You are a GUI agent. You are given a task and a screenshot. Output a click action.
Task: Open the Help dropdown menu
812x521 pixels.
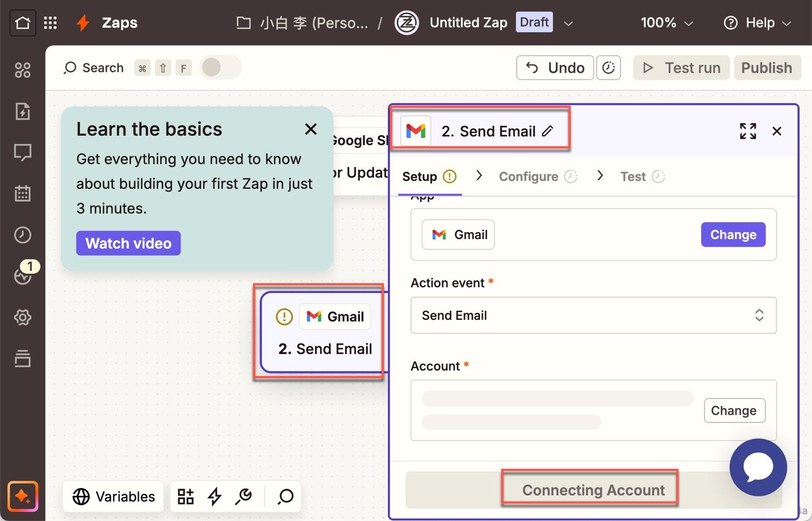(x=757, y=23)
